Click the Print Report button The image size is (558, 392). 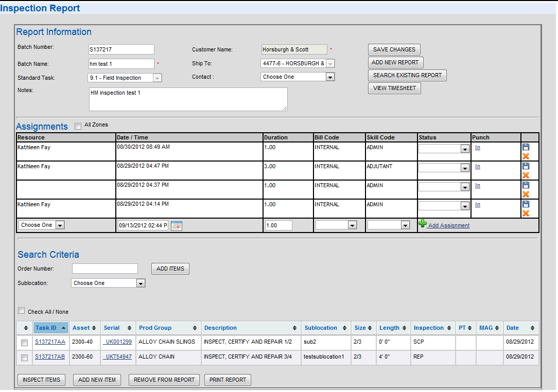[x=228, y=380]
